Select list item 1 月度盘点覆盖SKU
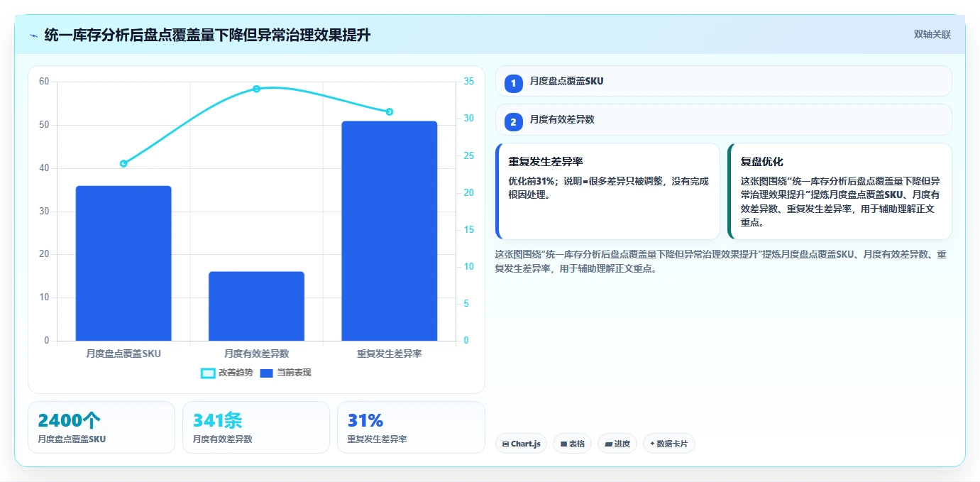The width and height of the screenshot is (980, 482). (x=723, y=81)
